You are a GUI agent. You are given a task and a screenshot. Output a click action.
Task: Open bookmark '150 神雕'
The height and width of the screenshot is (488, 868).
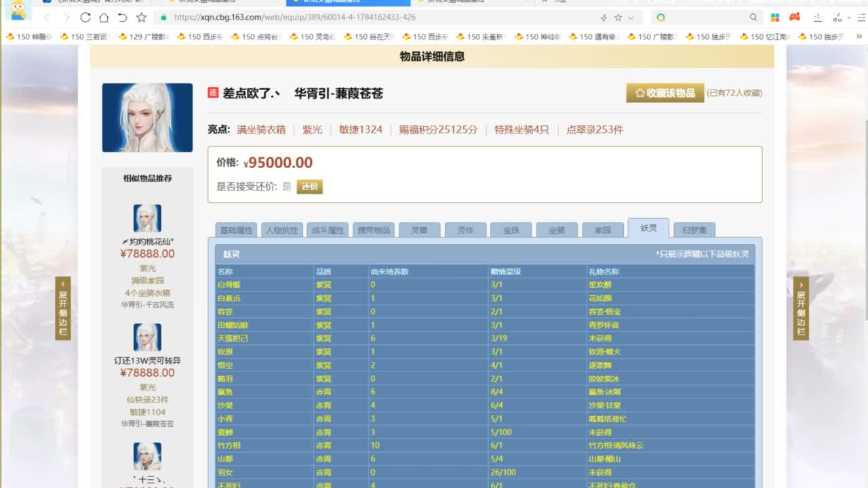(x=28, y=37)
